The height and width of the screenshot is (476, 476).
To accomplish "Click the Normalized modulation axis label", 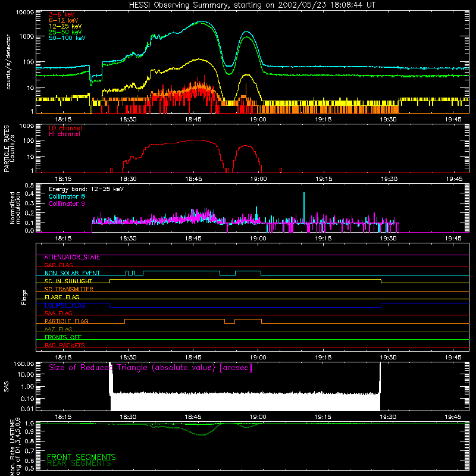I will pyautogui.click(x=15, y=208).
